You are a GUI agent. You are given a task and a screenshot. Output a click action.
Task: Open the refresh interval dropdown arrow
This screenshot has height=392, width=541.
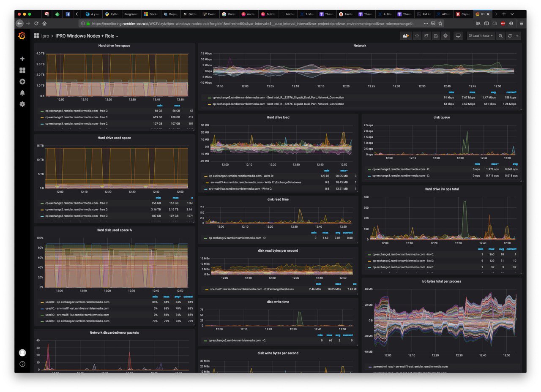pos(517,36)
